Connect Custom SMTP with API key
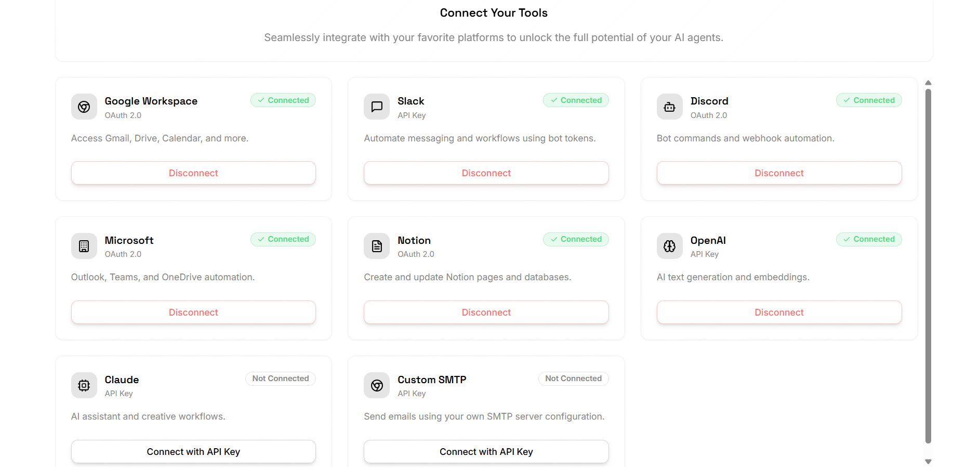Viewport: 980px width, 470px height. (486, 452)
